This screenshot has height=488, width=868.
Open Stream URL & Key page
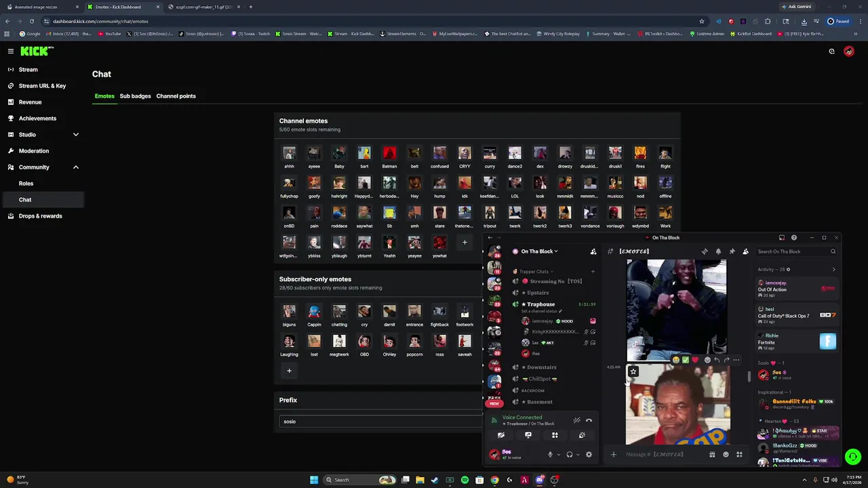point(42,86)
